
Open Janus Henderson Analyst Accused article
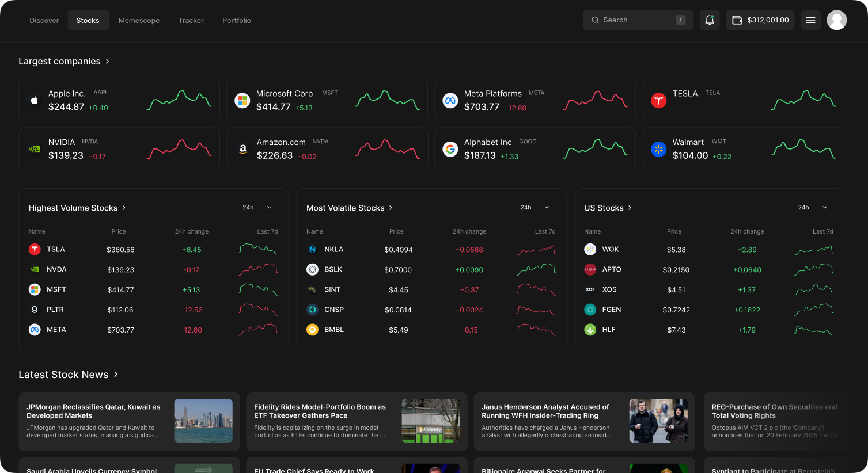[584, 421]
